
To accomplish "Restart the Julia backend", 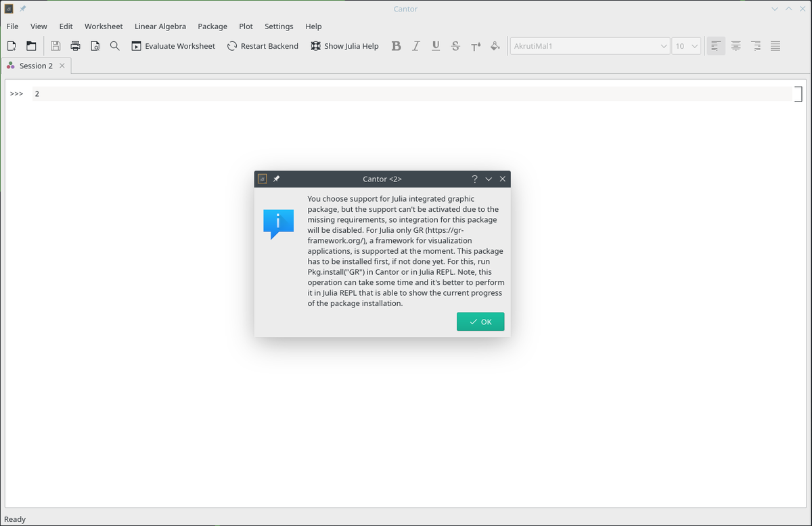I will [263, 46].
